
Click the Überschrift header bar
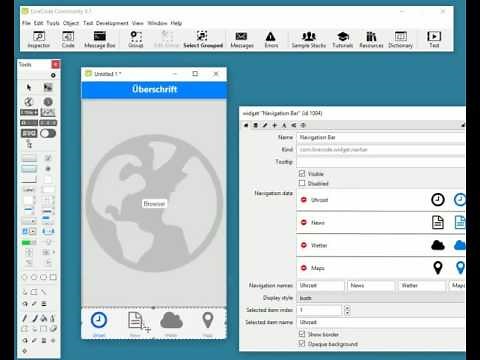tap(154, 90)
